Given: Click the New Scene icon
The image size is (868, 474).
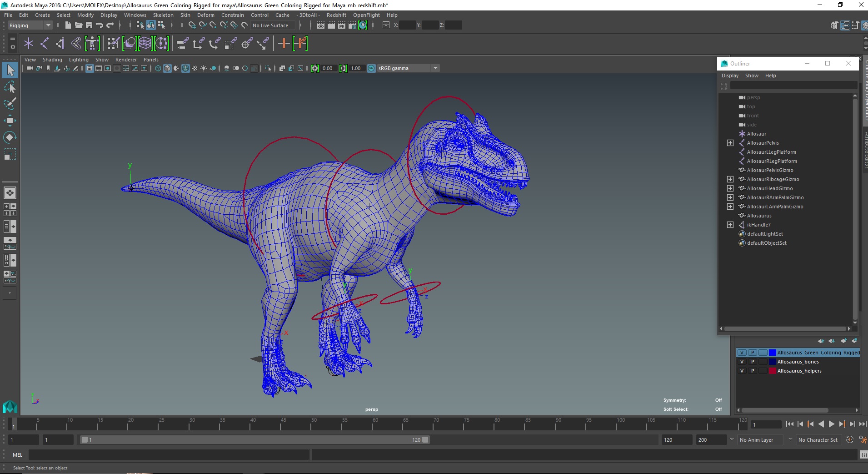Looking at the screenshot, I should click(68, 25).
